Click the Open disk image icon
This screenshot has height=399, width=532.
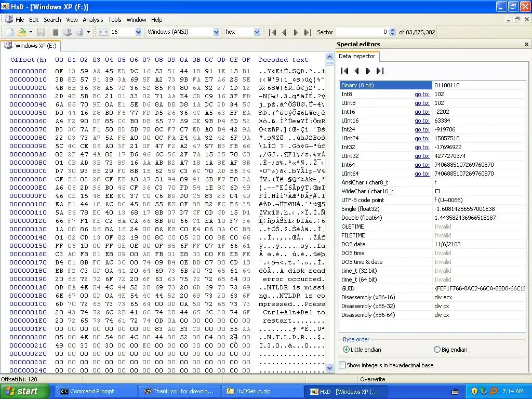[79, 32]
